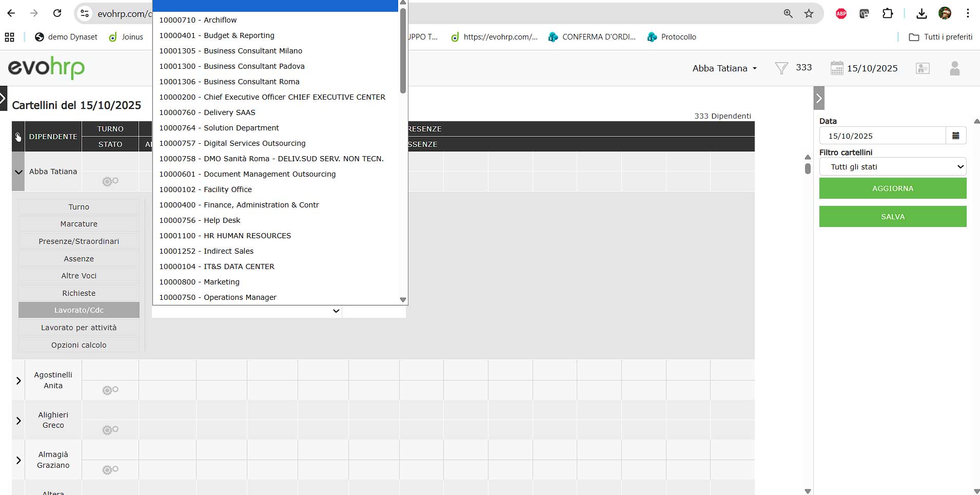The image size is (980, 495).
Task: Choose 10000800 - Marketing option
Action: pos(199,282)
